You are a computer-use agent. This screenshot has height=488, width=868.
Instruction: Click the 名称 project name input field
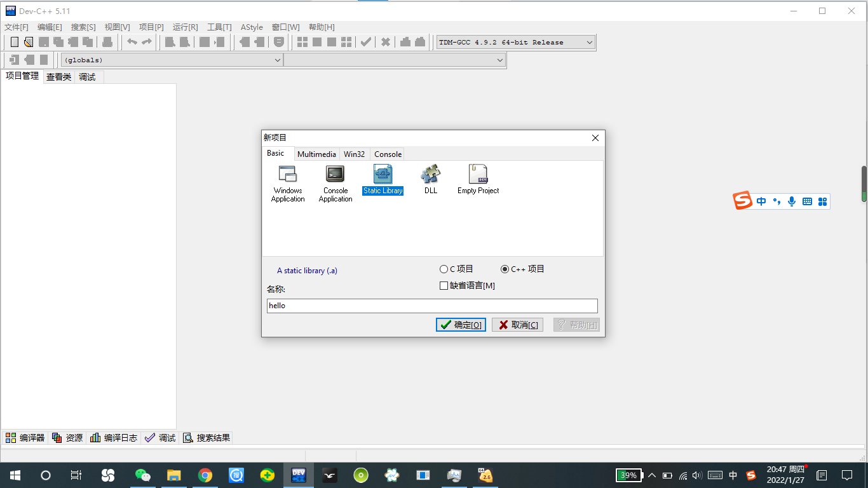[x=432, y=306]
